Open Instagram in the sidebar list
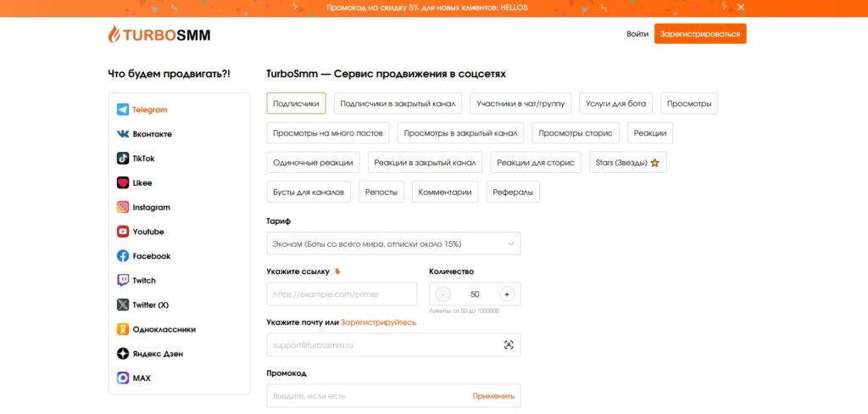Image resolution: width=868 pixels, height=414 pixels. coord(151,207)
